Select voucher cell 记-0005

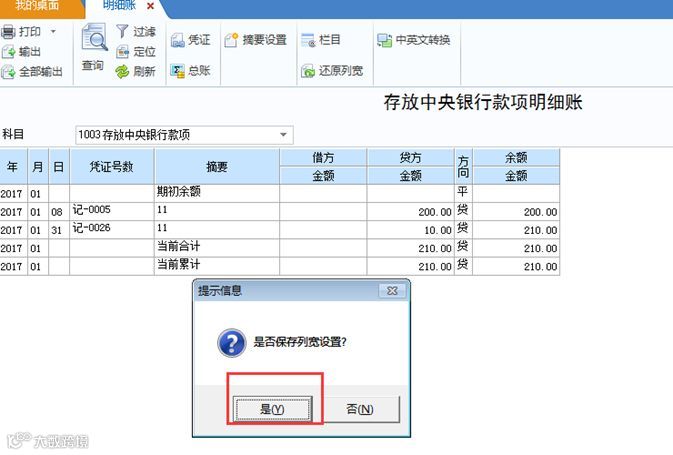[112, 212]
